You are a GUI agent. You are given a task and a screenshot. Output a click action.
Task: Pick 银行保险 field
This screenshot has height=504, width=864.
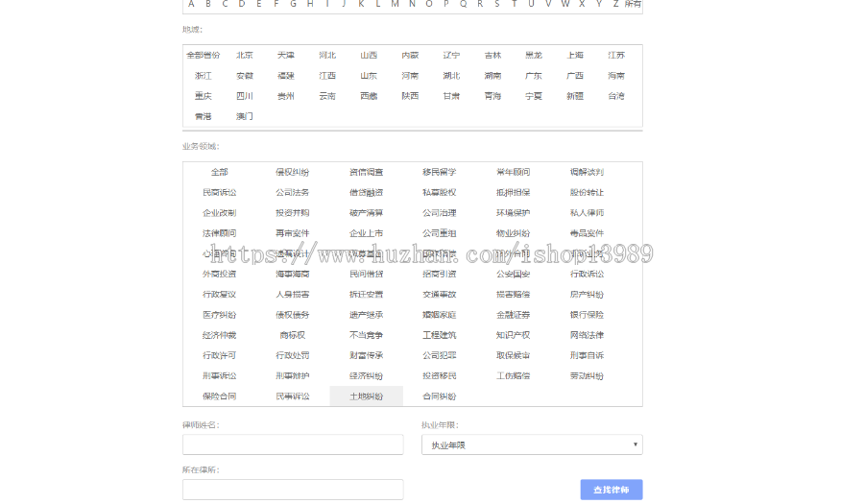click(587, 315)
